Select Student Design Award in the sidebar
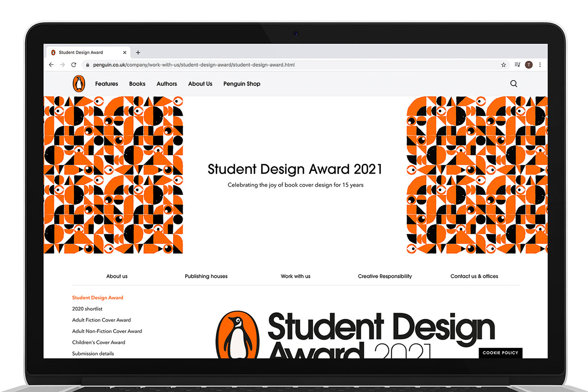Screen dimensions: 588x392 coord(98,298)
